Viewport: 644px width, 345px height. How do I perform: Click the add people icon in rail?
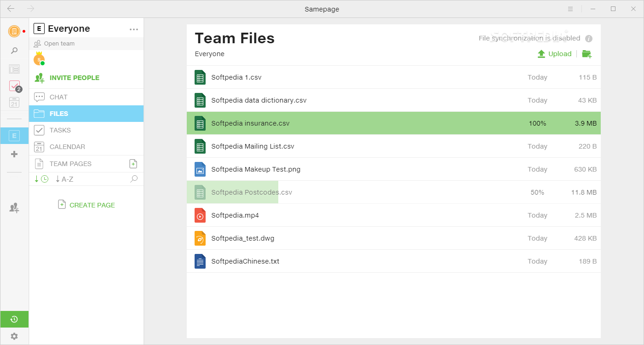tap(14, 208)
